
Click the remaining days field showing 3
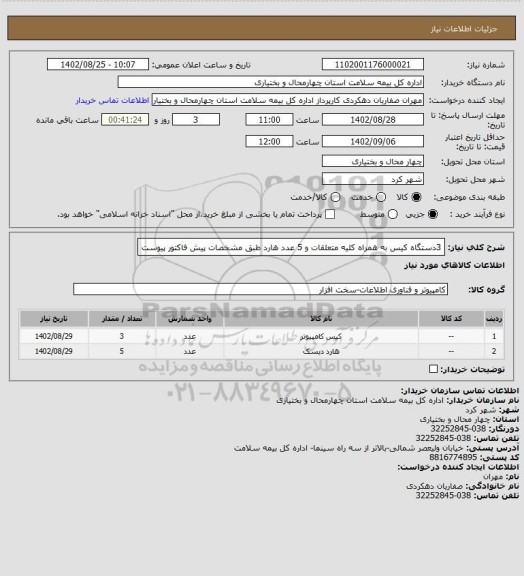196,120
